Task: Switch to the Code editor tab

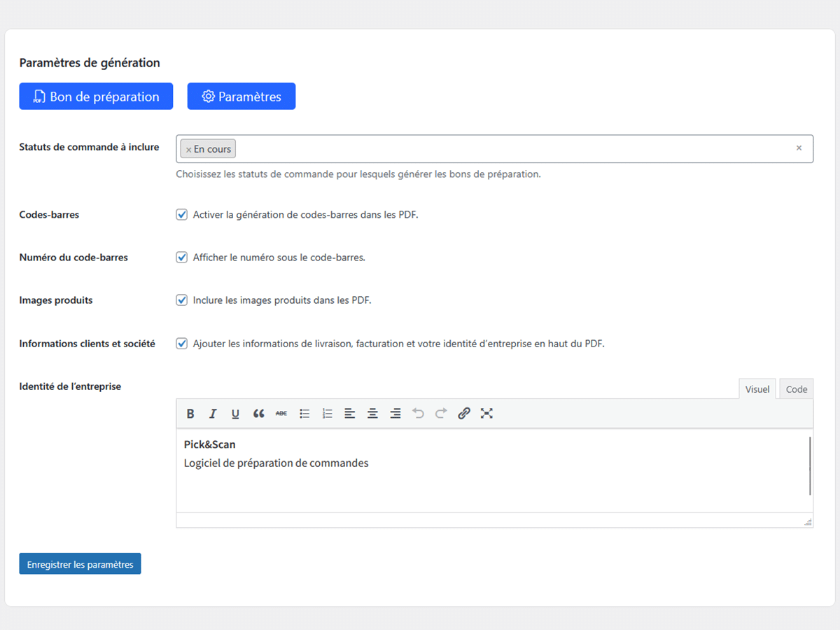Action: click(796, 389)
